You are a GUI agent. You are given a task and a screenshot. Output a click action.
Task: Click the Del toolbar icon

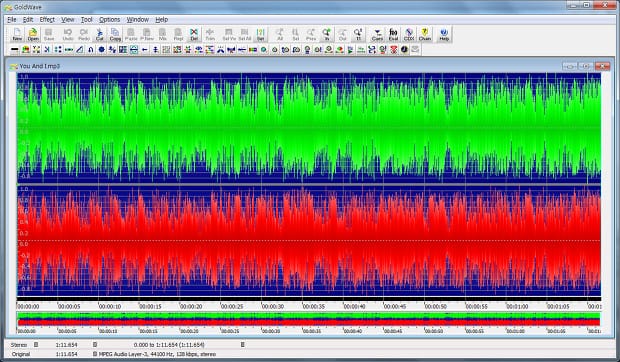194,34
